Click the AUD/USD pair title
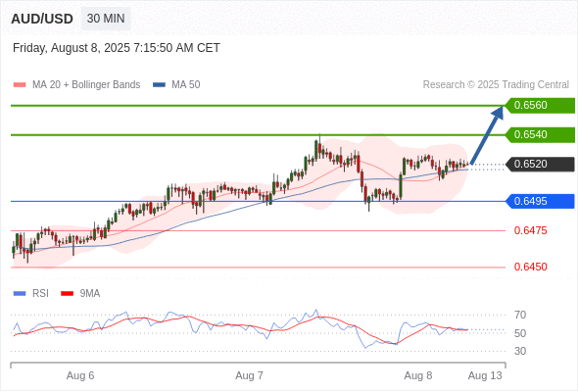Image resolution: width=578 pixels, height=392 pixels. [42, 19]
